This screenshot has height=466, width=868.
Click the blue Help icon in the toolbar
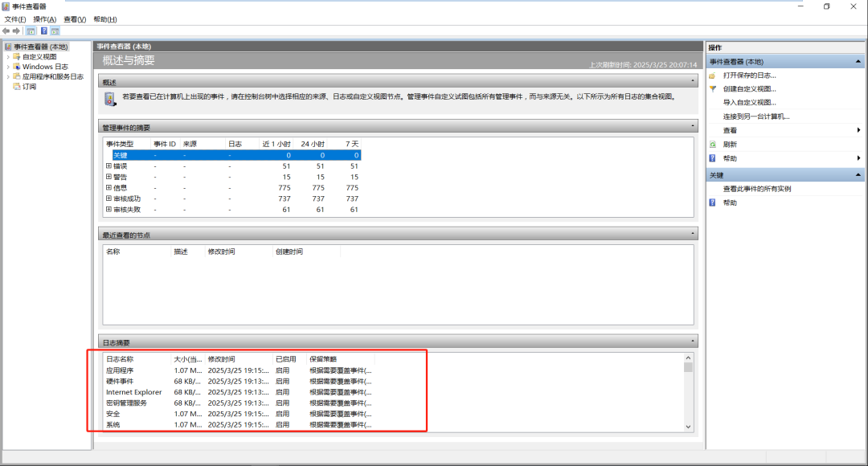coord(44,31)
